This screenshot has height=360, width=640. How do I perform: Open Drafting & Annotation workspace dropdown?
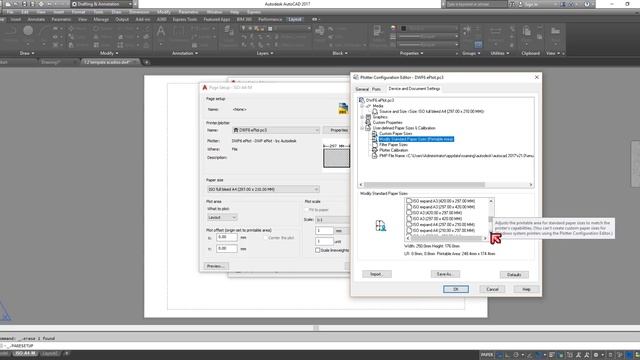click(x=102, y=4)
